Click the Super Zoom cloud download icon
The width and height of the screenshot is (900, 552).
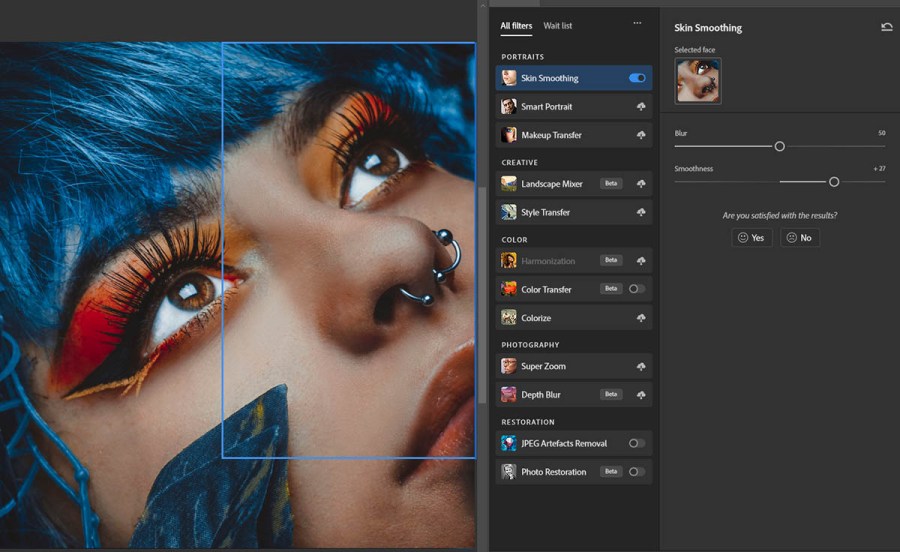coord(640,367)
